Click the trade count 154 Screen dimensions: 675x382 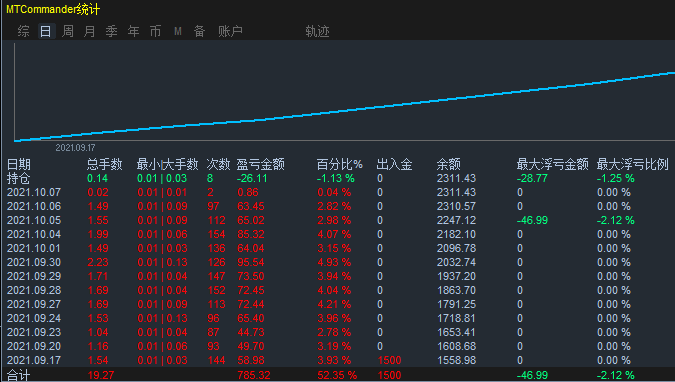click(x=217, y=234)
